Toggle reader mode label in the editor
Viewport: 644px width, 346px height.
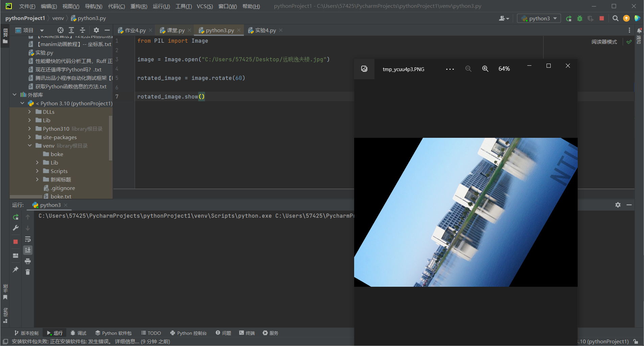pos(604,42)
